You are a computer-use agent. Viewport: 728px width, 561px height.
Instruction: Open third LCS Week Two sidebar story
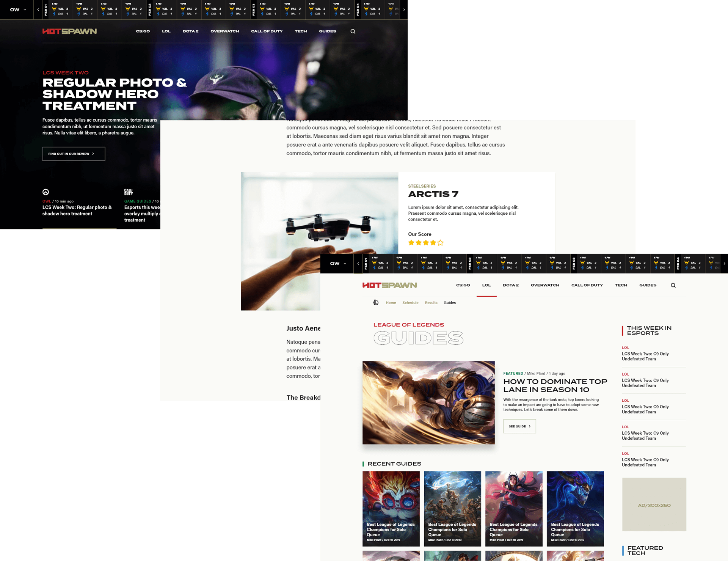point(645,409)
